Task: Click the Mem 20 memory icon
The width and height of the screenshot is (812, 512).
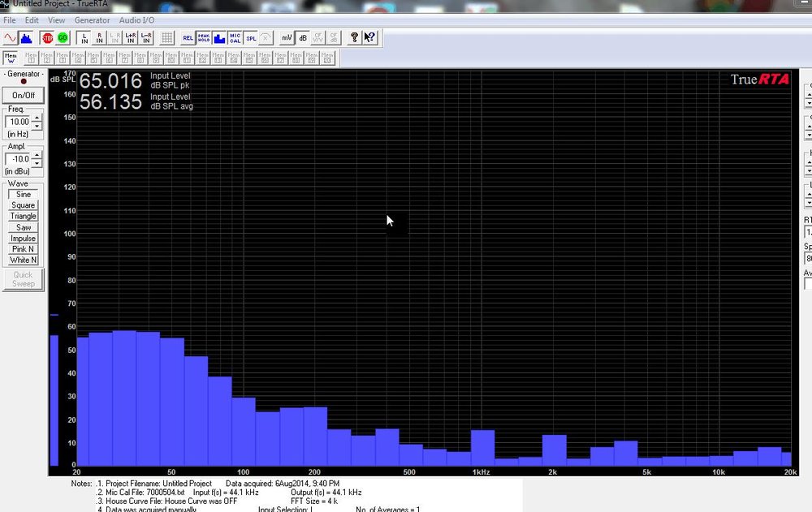Action: (327, 58)
